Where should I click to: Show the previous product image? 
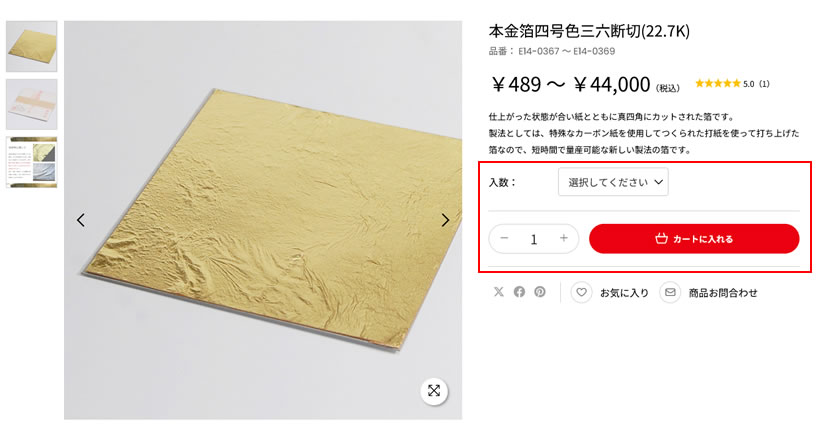80,220
